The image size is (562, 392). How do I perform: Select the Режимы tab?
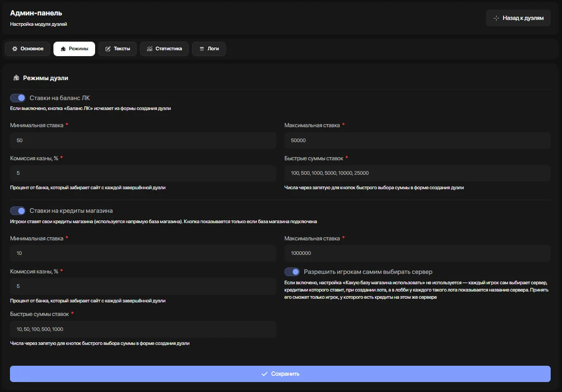coord(74,49)
